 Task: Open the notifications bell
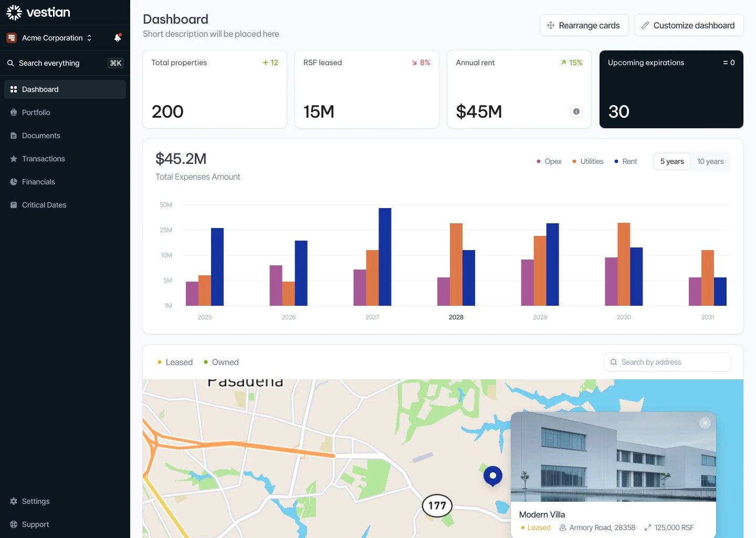pos(118,37)
